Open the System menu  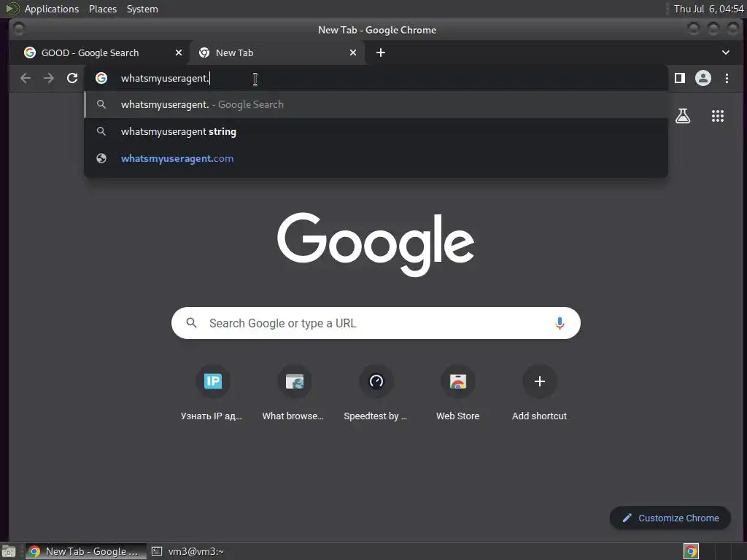142,9
